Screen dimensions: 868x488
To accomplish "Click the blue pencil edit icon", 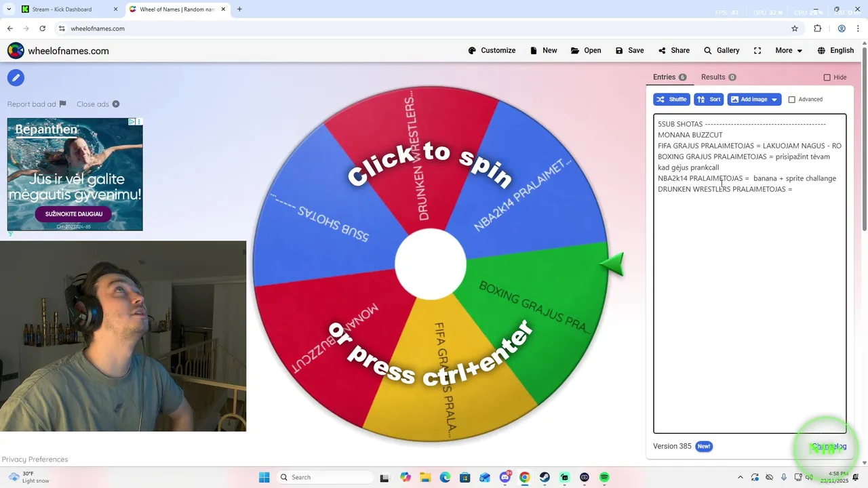I will (16, 77).
